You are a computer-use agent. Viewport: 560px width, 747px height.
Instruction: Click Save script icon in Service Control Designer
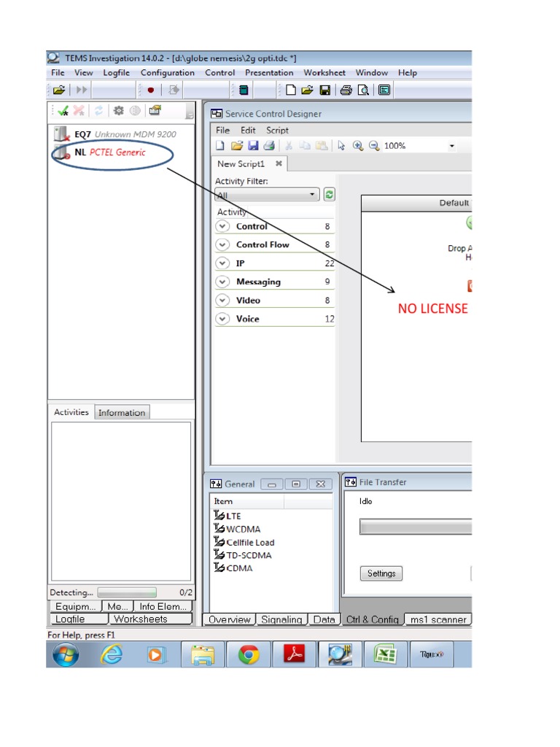[253, 146]
